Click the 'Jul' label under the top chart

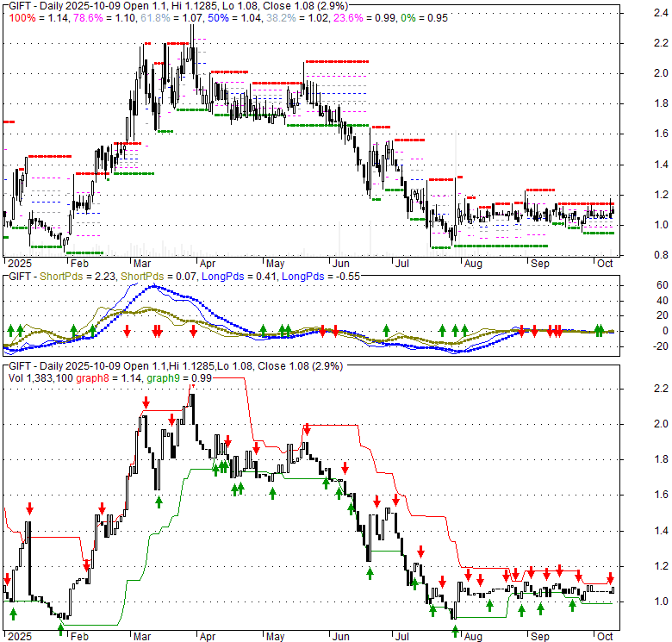pos(401,264)
